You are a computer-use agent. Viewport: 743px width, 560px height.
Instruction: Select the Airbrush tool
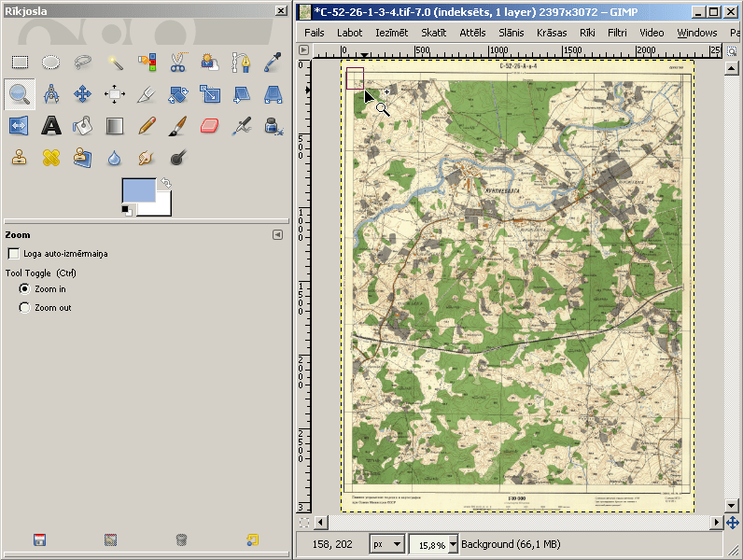point(241,126)
